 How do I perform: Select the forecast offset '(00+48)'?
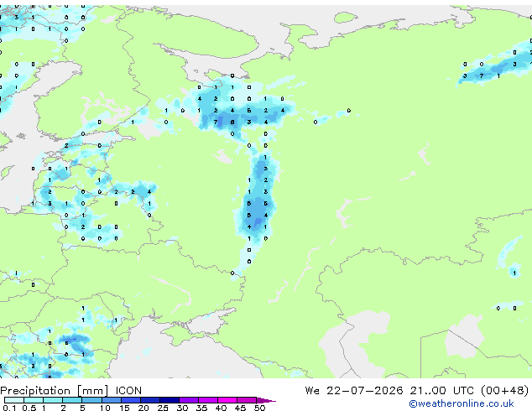pyautogui.click(x=505, y=391)
